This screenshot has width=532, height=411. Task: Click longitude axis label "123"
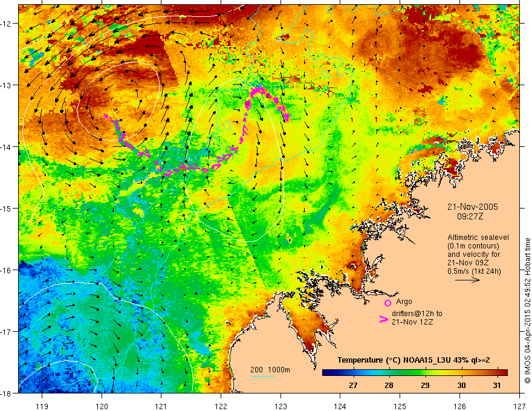(x=281, y=406)
